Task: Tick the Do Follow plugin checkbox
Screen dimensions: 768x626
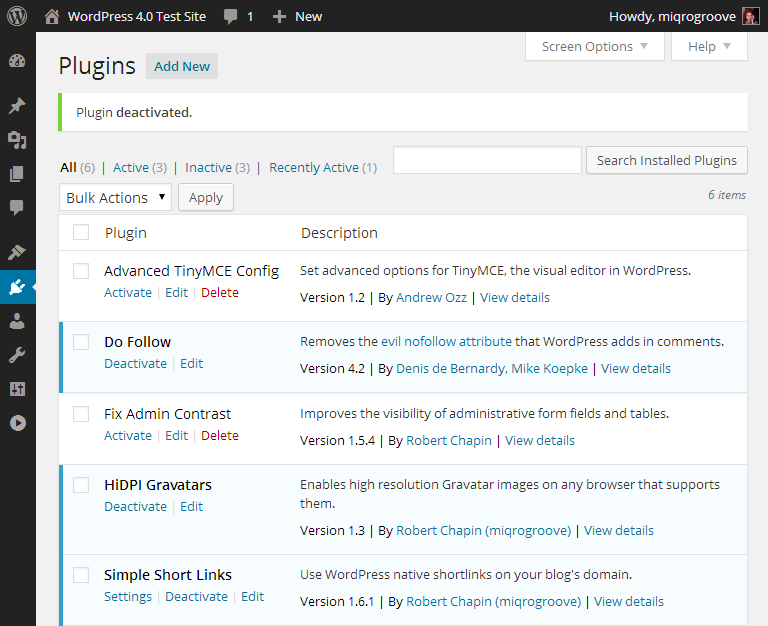Action: [81, 342]
